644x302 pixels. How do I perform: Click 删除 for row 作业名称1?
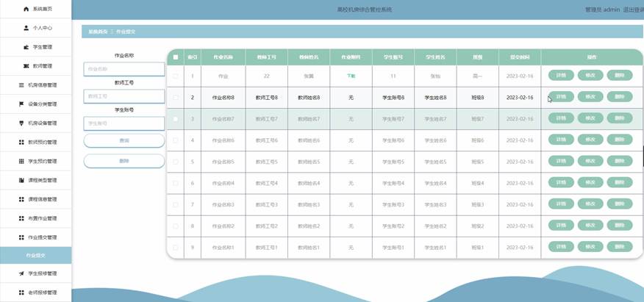[x=620, y=247]
